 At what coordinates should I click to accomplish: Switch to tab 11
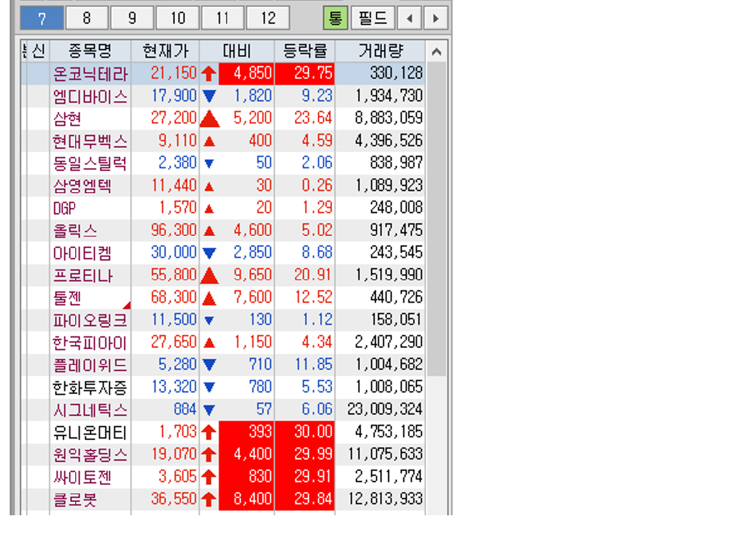coord(223,19)
